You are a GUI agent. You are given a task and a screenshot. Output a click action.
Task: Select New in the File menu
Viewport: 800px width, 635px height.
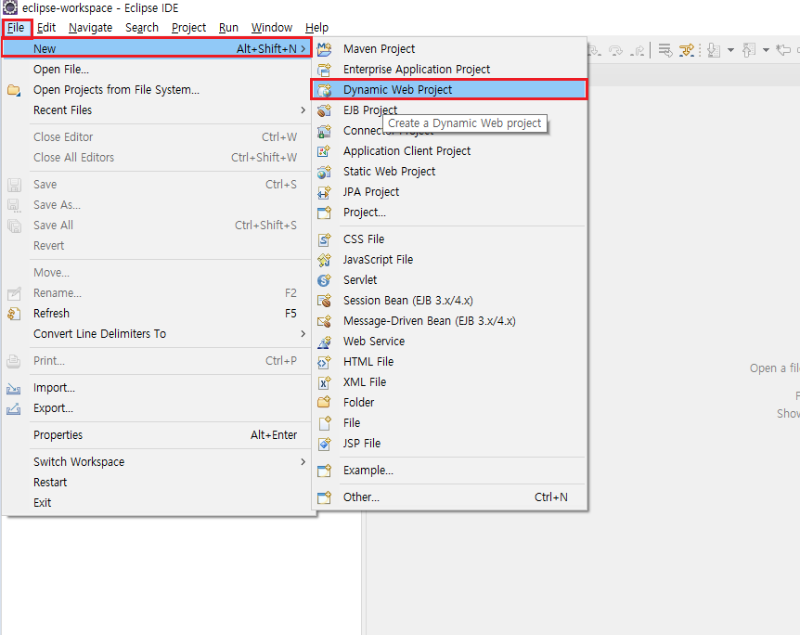click(157, 49)
